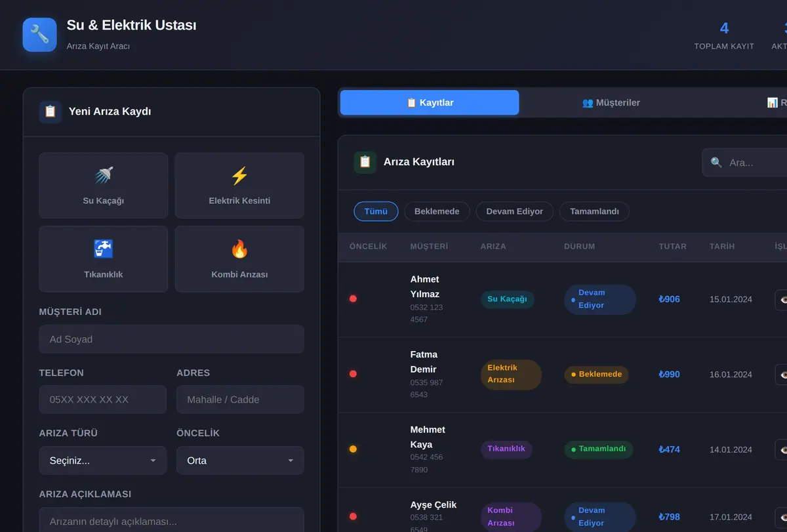The width and height of the screenshot is (787, 532).
Task: Click the date 17.01.2024
Action: click(731, 517)
